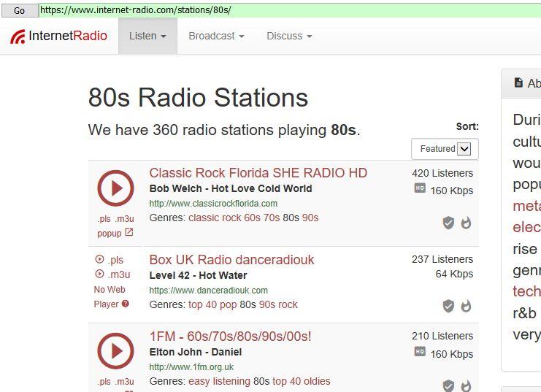Click the '420 Listeners' count
Image resolution: width=541 pixels, height=392 pixels.
tap(442, 173)
